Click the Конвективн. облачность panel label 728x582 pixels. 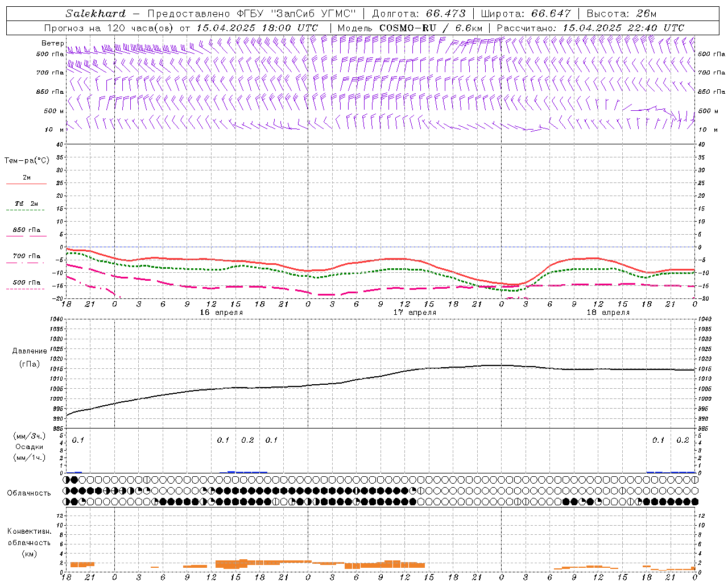tap(30, 542)
